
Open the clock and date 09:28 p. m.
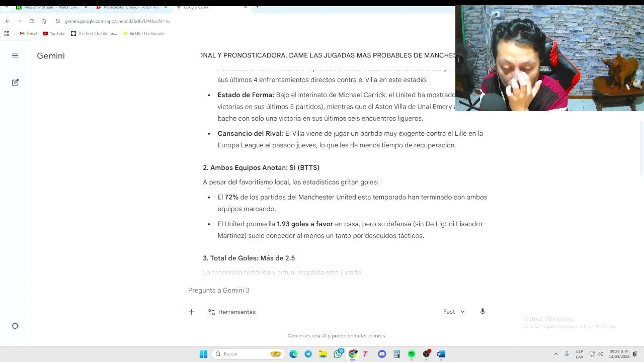[x=619, y=354]
